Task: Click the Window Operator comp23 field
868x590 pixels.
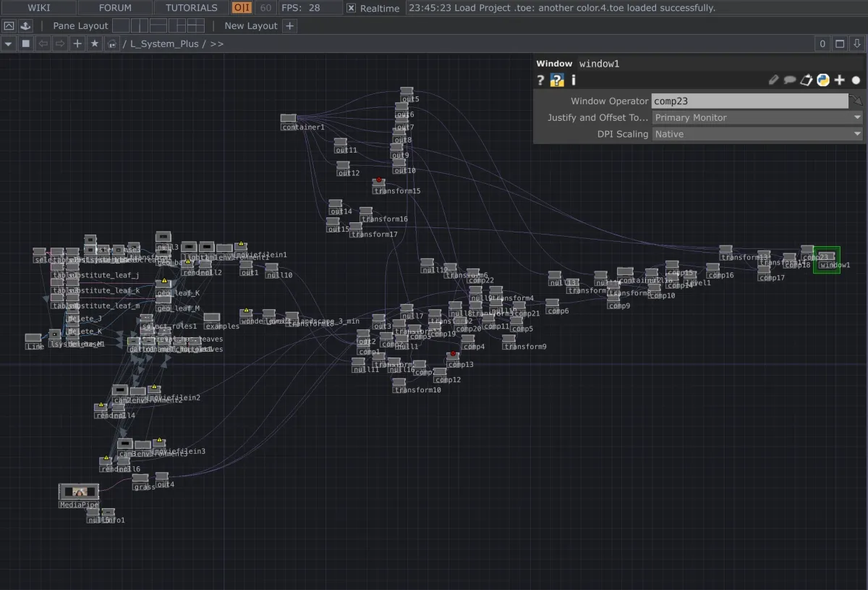Action: (x=749, y=101)
